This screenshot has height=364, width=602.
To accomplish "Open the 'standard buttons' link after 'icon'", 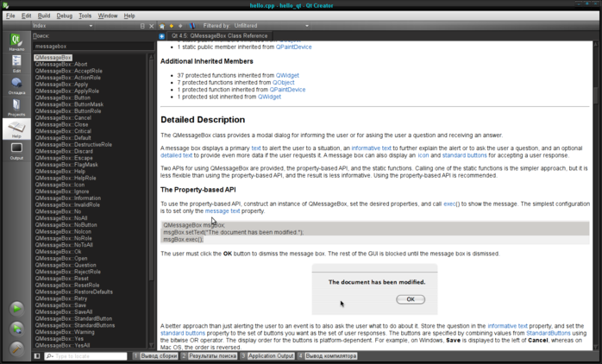I will tap(464, 155).
